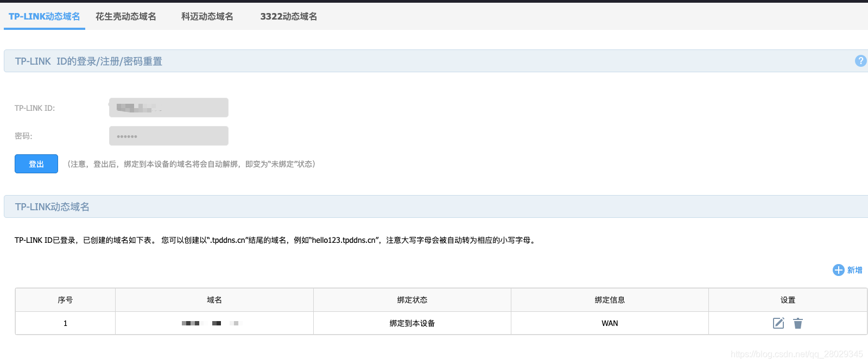Focus the 密码 password field
This screenshot has width=868, height=364.
click(x=169, y=136)
